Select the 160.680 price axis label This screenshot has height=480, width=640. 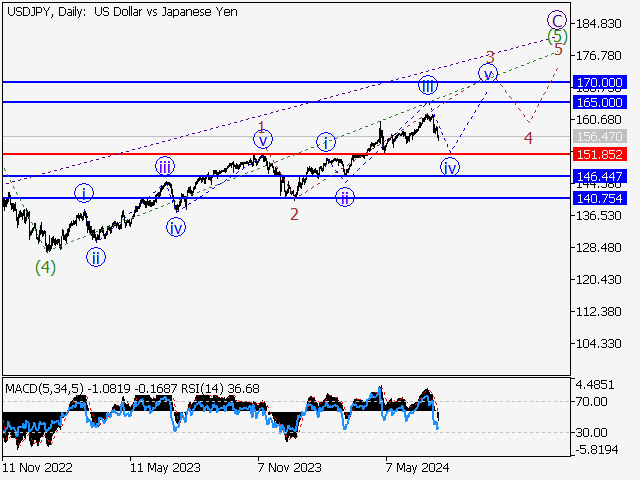[598, 120]
